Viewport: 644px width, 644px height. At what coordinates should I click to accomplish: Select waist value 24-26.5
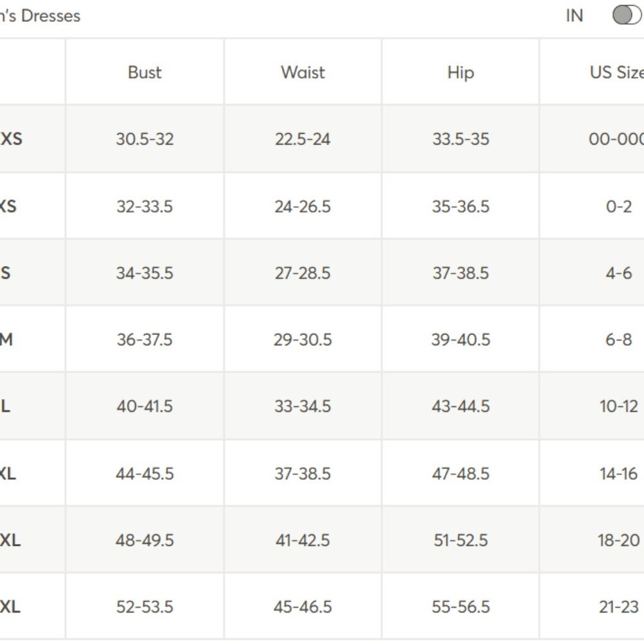tap(303, 206)
